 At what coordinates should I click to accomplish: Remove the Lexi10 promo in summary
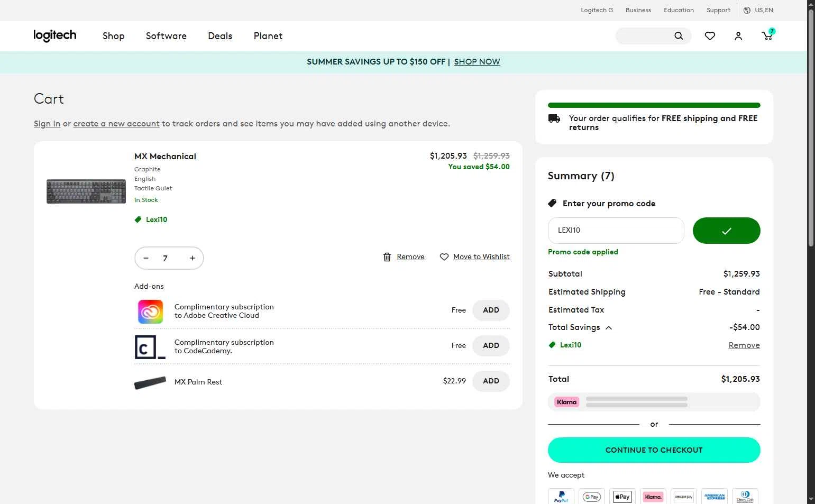tap(744, 345)
